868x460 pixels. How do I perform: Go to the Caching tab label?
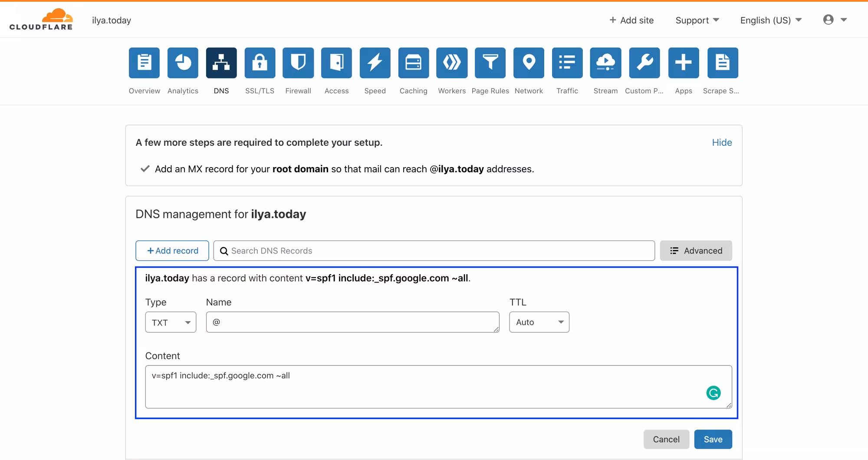pos(414,91)
